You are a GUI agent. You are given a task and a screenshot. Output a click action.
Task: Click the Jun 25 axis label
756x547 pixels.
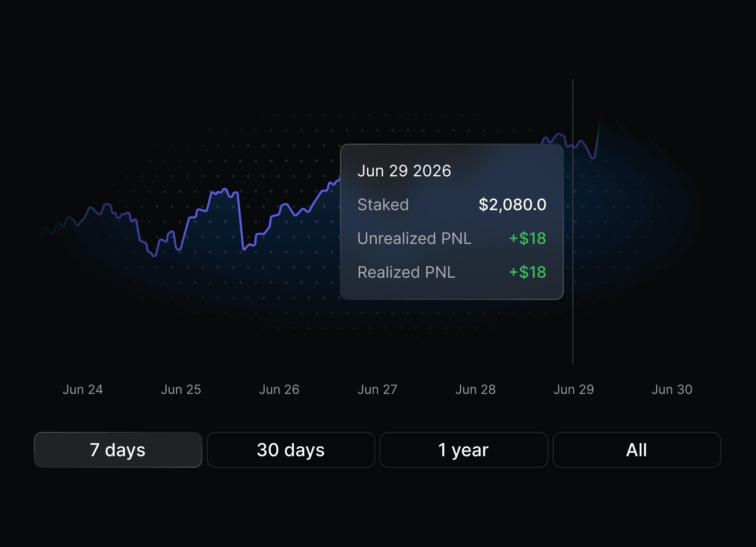[181, 390]
